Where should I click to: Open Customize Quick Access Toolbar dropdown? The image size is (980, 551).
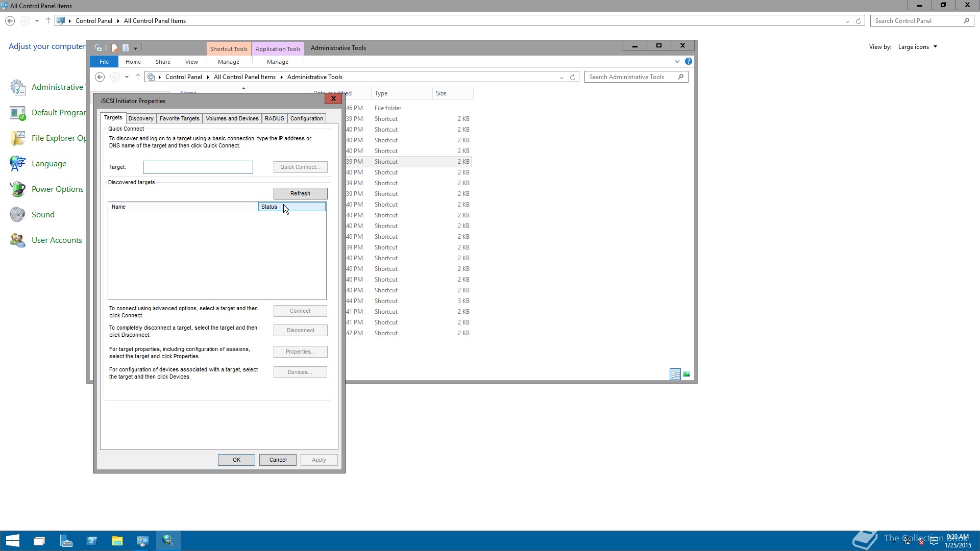pyautogui.click(x=135, y=48)
